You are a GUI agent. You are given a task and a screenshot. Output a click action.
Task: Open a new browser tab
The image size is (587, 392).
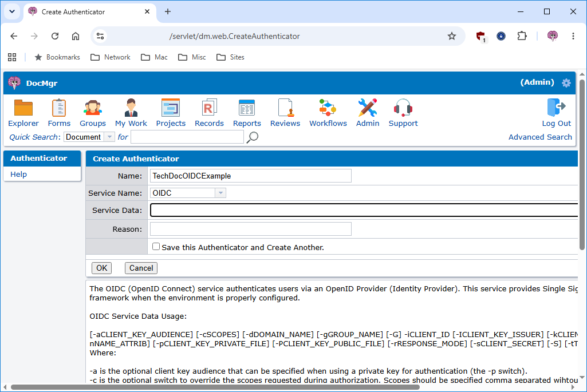168,11
